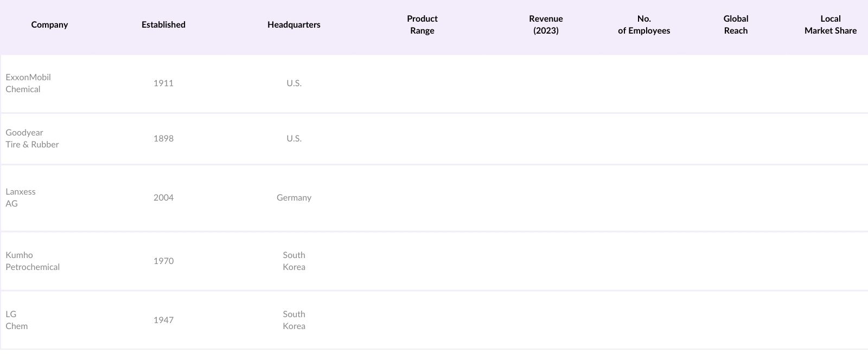868x354 pixels.
Task: Click the 1947 established year cell
Action: [163, 320]
